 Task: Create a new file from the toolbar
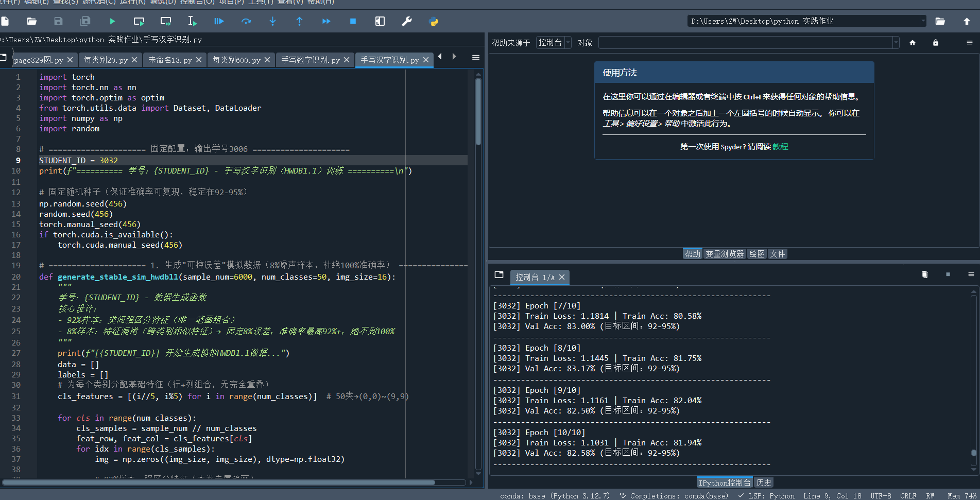[5, 21]
